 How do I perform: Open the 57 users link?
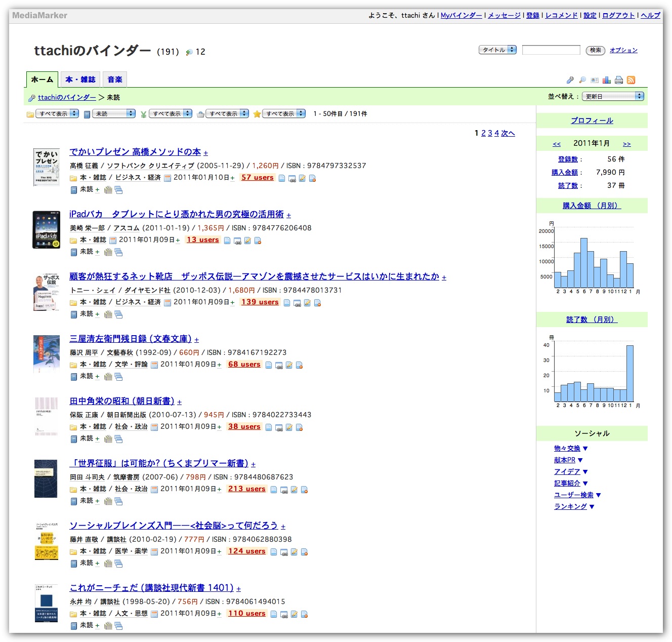(x=257, y=178)
